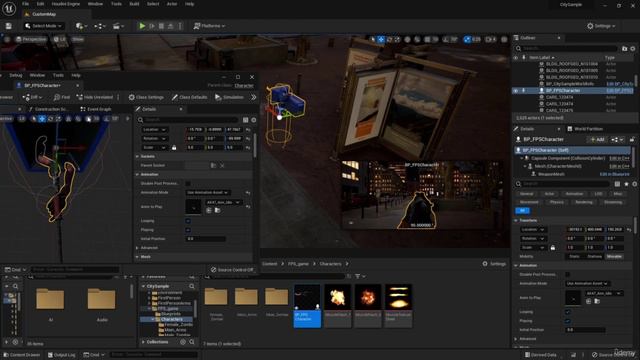Select the rotate tool in main viewport toolbar
This screenshot has width=640, height=360.
389,39
